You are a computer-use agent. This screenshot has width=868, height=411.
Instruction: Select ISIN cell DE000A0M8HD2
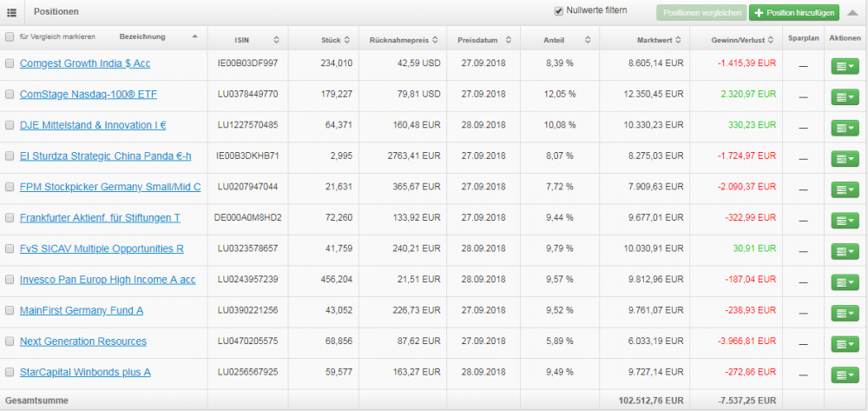247,218
